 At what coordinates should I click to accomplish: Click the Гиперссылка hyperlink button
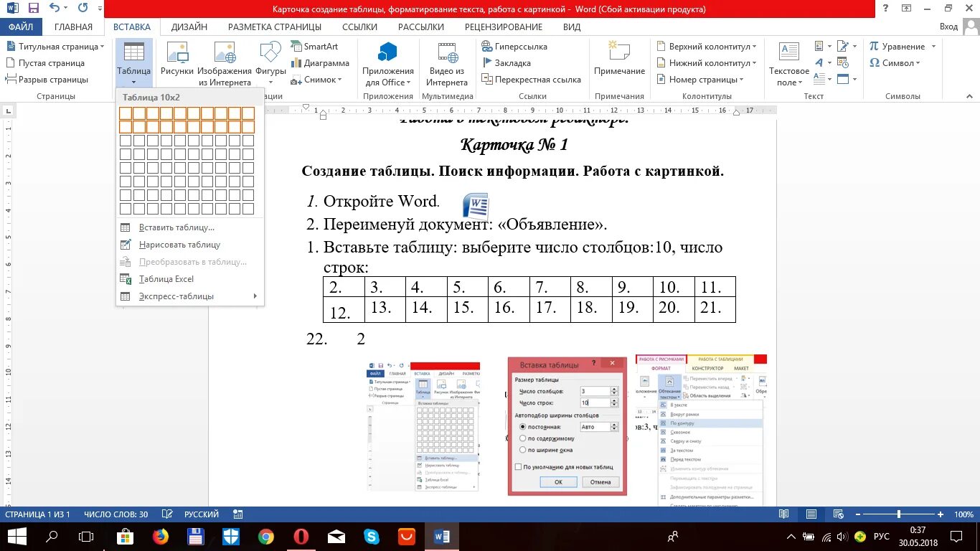pyautogui.click(x=514, y=47)
